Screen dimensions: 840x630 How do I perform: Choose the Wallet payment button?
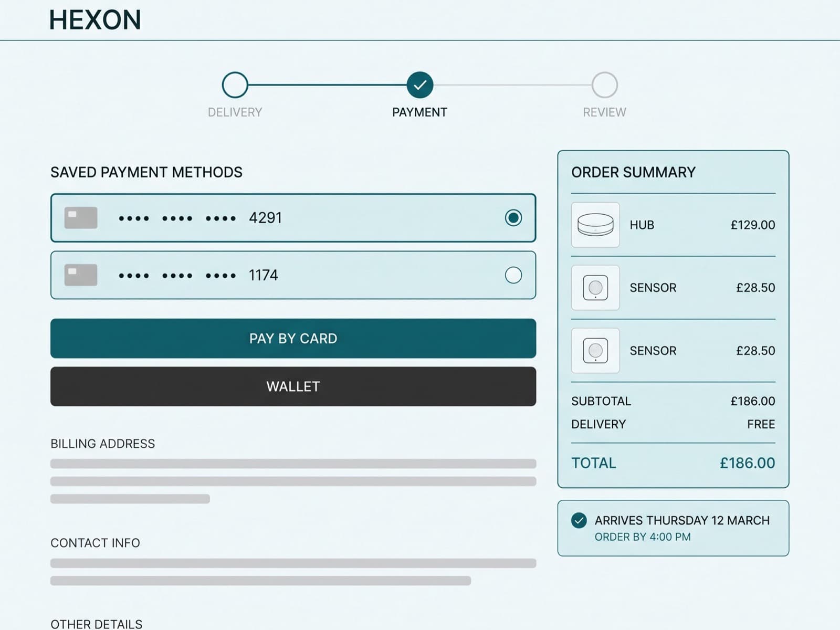pyautogui.click(x=293, y=386)
